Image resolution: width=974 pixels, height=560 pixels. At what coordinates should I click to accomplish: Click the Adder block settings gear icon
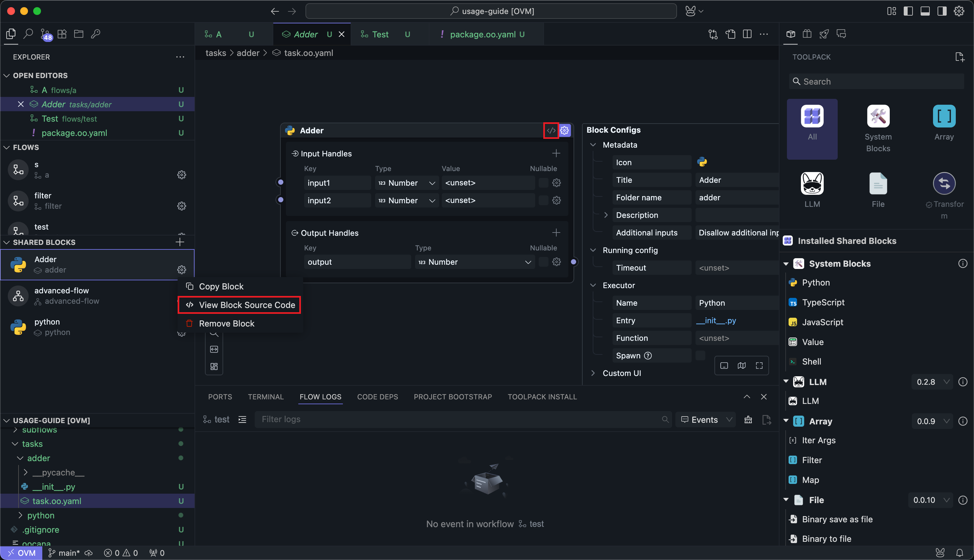(x=564, y=130)
